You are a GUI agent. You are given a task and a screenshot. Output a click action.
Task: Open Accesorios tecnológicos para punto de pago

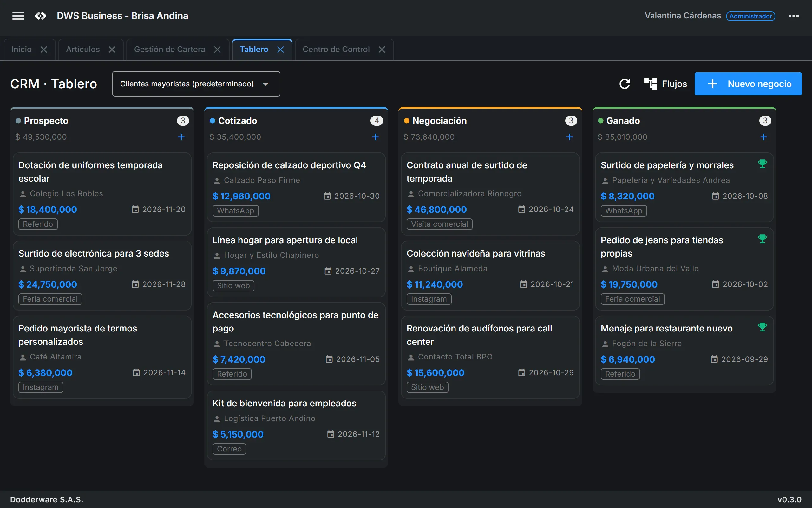[x=296, y=344]
